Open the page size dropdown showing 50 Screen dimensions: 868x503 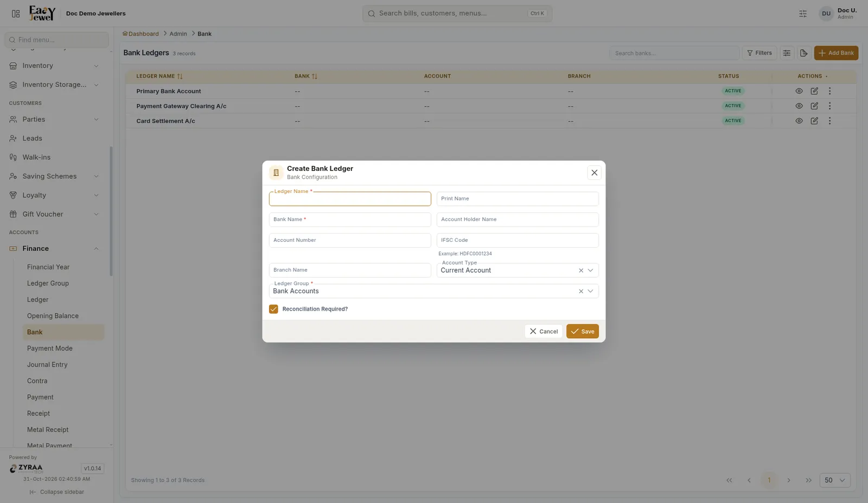click(835, 480)
